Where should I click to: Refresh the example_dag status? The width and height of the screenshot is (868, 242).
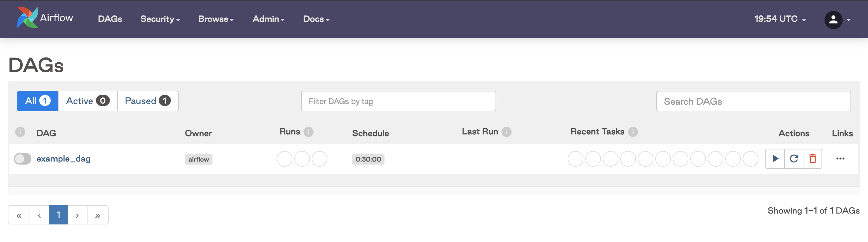(794, 158)
